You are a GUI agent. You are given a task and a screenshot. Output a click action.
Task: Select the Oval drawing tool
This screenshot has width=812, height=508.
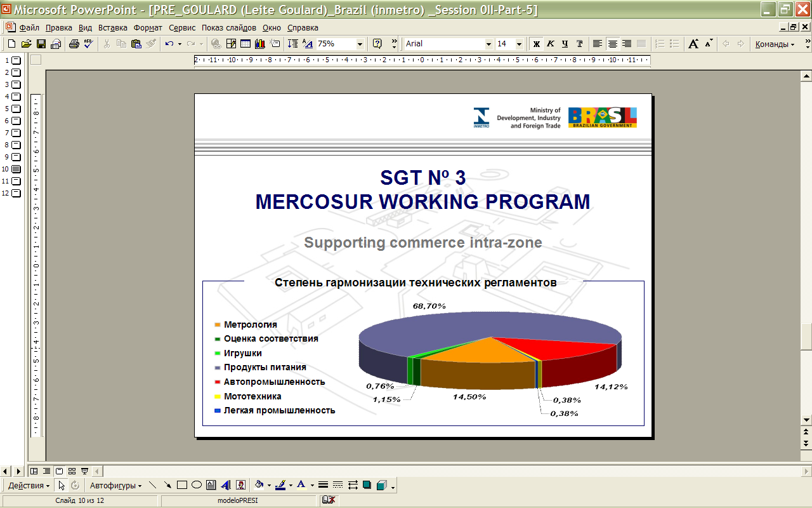coord(197,485)
